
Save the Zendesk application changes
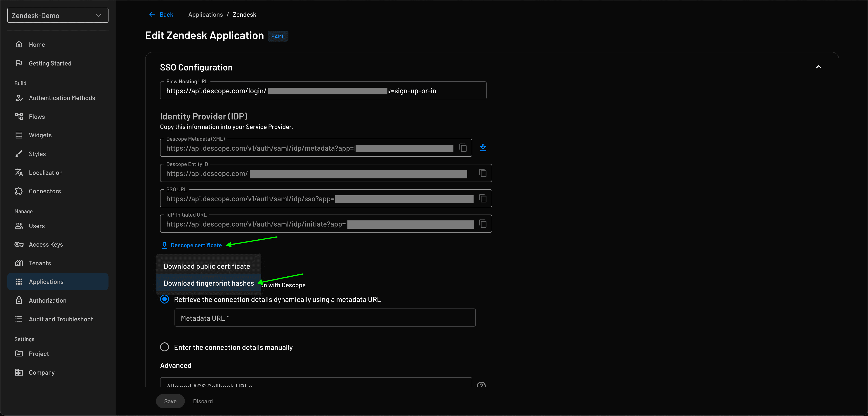pos(170,401)
